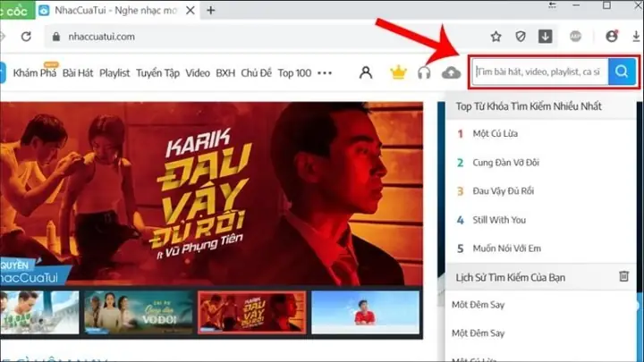Click the blue search magnifier button
Image resolution: width=644 pixels, height=362 pixels.
click(x=622, y=72)
